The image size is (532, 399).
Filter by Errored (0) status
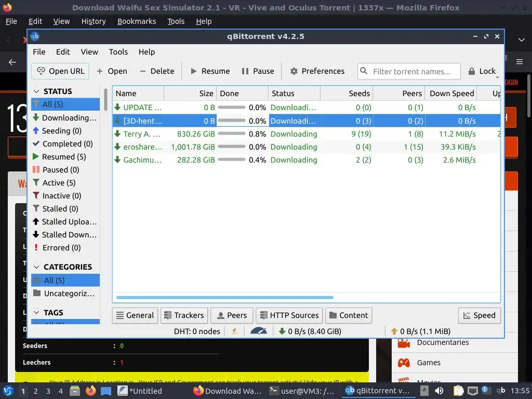[x=65, y=248]
